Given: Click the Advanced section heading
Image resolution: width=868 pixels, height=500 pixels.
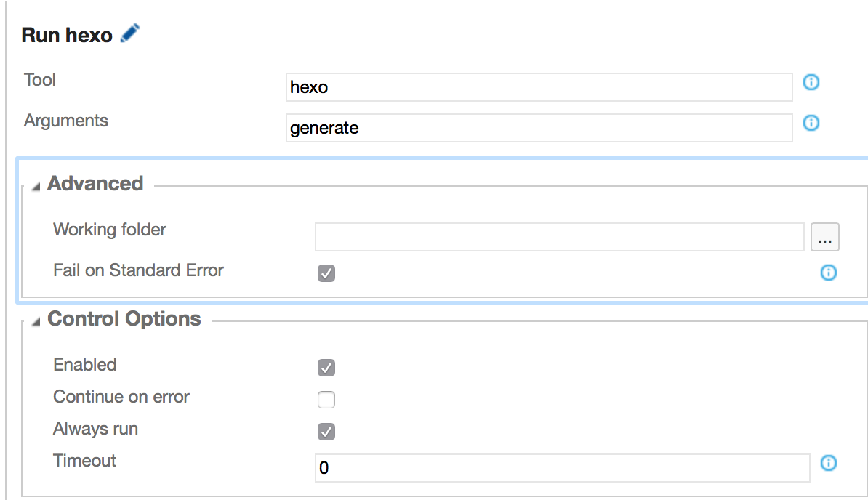Looking at the screenshot, I should [x=95, y=183].
